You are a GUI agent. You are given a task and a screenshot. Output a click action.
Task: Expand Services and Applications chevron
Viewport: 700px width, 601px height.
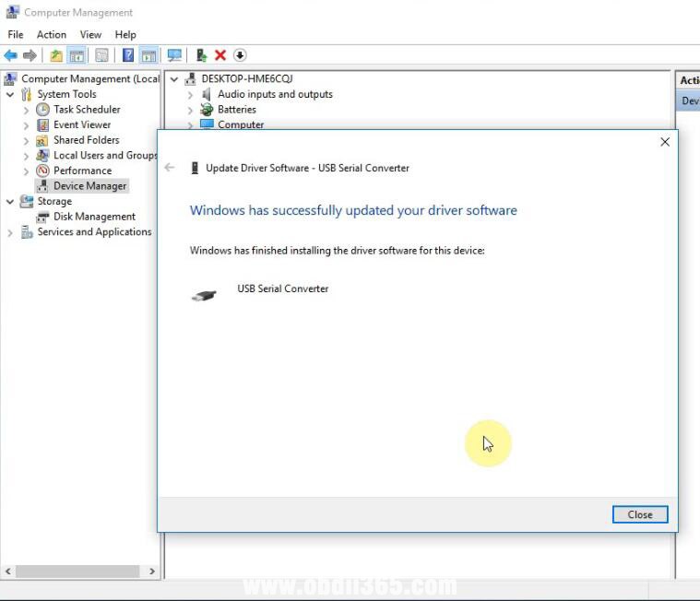[10, 232]
